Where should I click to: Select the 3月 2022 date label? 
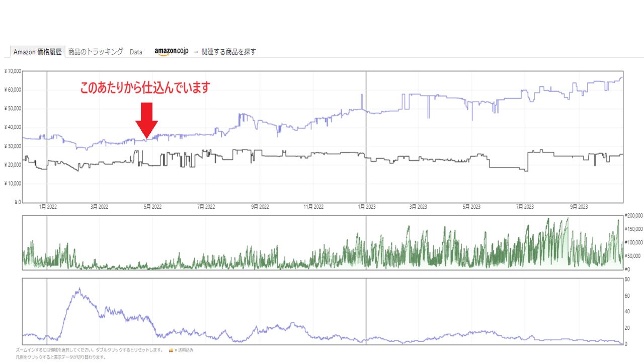pos(100,207)
